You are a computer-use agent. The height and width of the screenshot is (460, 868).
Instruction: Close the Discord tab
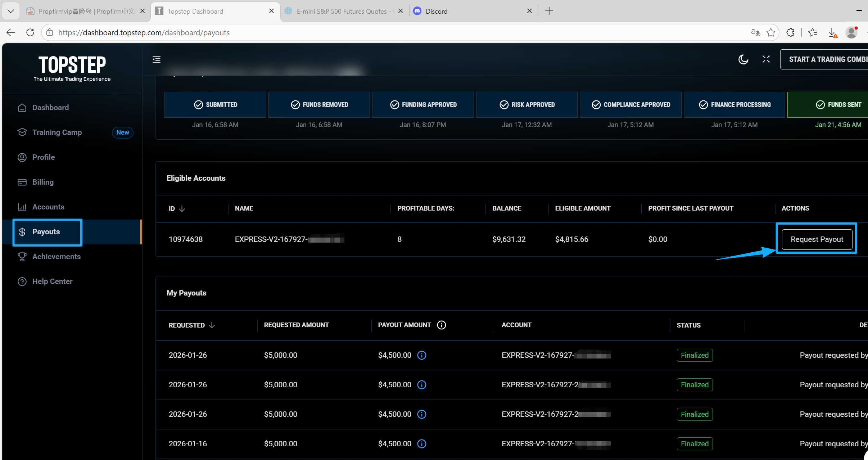(x=529, y=11)
